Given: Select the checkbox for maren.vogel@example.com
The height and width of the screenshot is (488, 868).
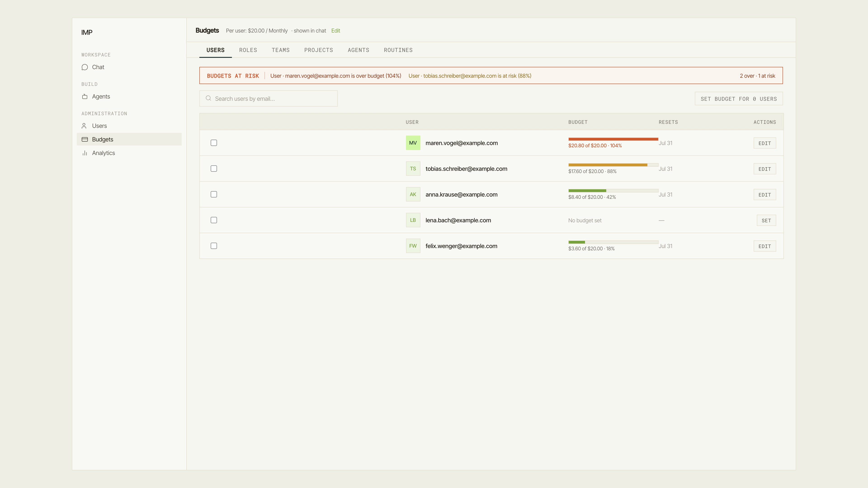Looking at the screenshot, I should click(x=214, y=143).
